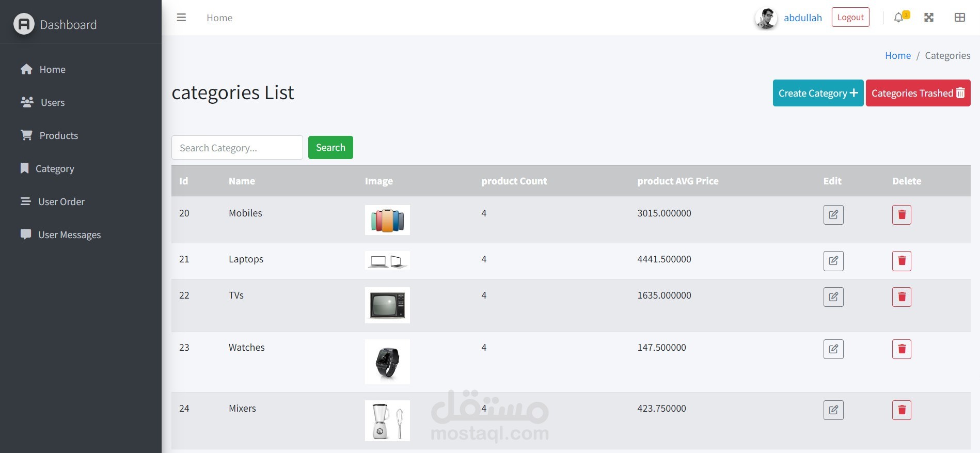
Task: Open the notifications bell
Action: (899, 18)
